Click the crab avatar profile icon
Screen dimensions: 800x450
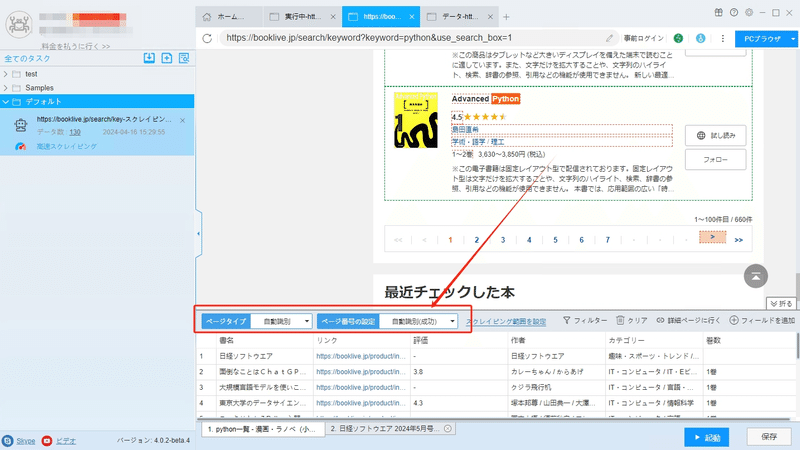tap(19, 24)
